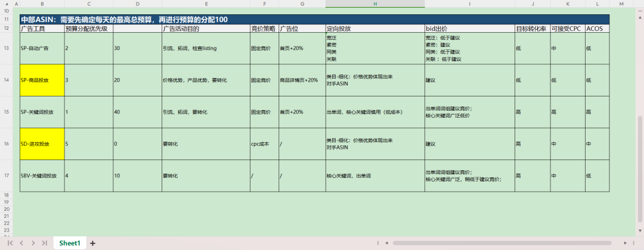Image resolution: width=644 pixels, height=250 pixels.
Task: Select row 11 header
Action: click(x=7, y=19)
